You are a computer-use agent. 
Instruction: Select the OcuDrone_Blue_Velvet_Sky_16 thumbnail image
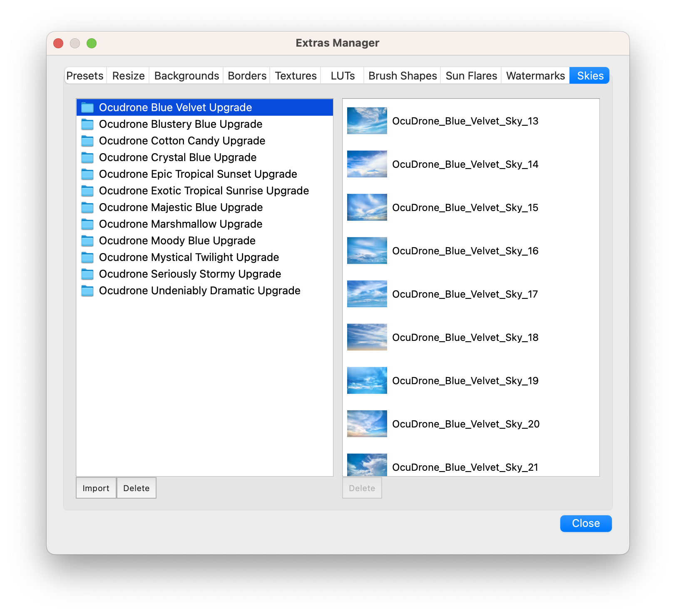(x=367, y=251)
